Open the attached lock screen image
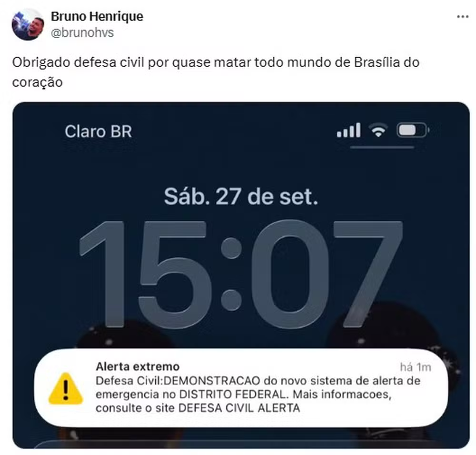476x455 pixels. [241, 275]
